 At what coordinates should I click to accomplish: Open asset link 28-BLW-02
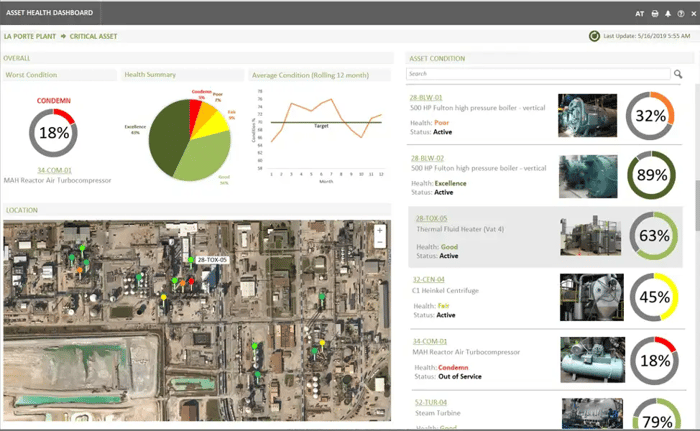click(427, 158)
